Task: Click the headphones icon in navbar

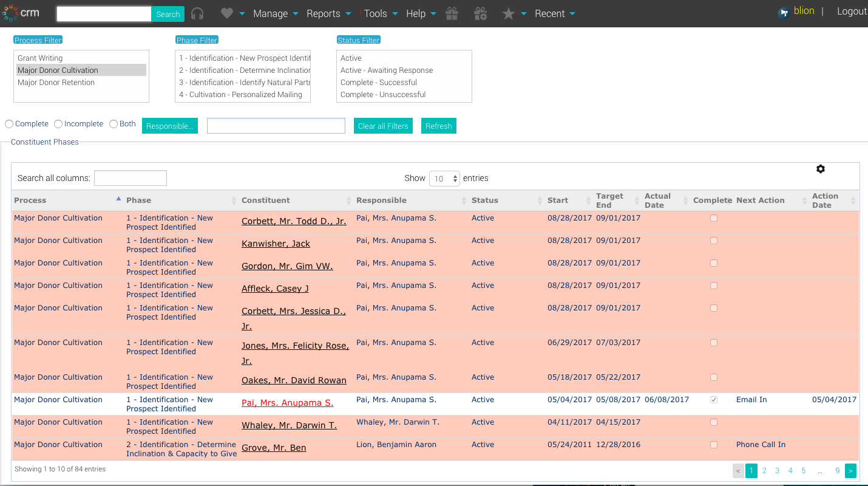Action: coord(197,13)
